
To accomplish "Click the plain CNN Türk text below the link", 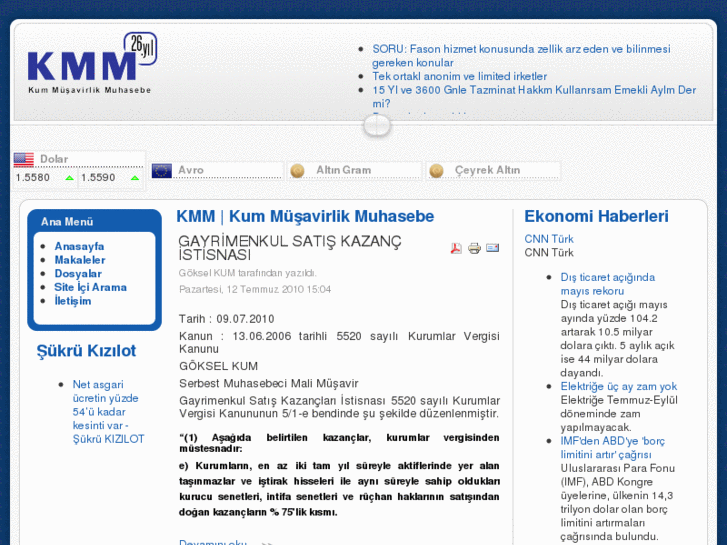I will 549,252.
